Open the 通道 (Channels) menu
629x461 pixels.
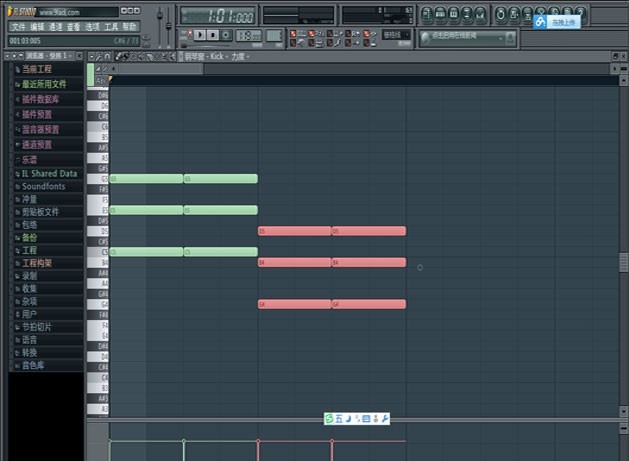coord(55,27)
